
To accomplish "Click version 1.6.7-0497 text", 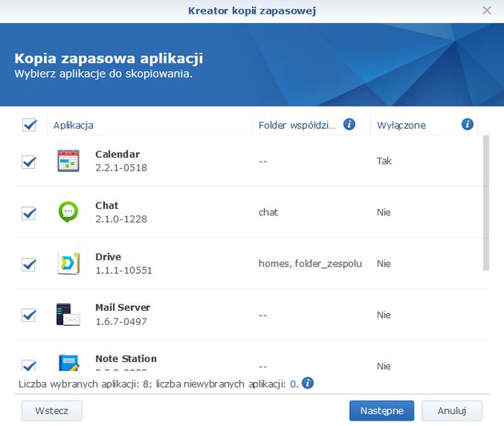I will click(x=121, y=321).
